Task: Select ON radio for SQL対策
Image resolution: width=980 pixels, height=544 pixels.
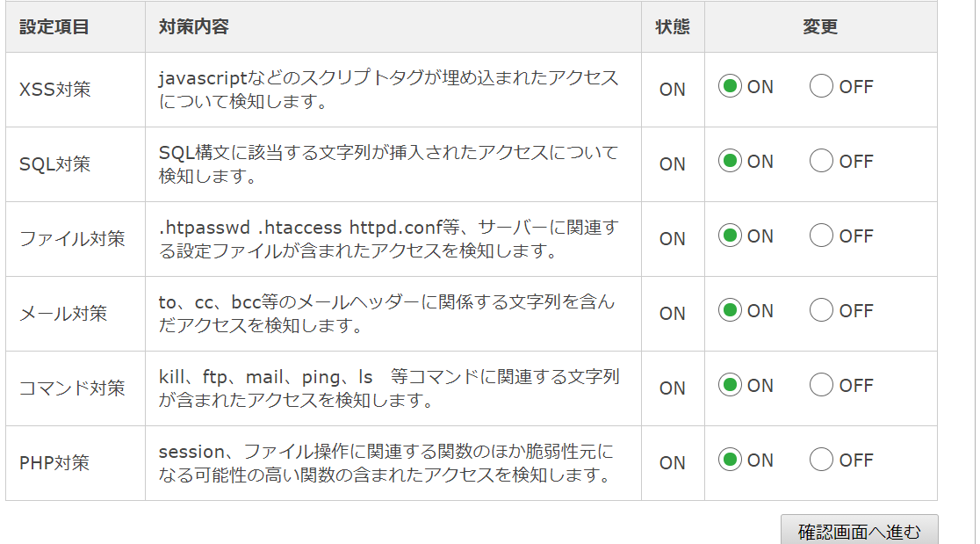Action: [730, 161]
